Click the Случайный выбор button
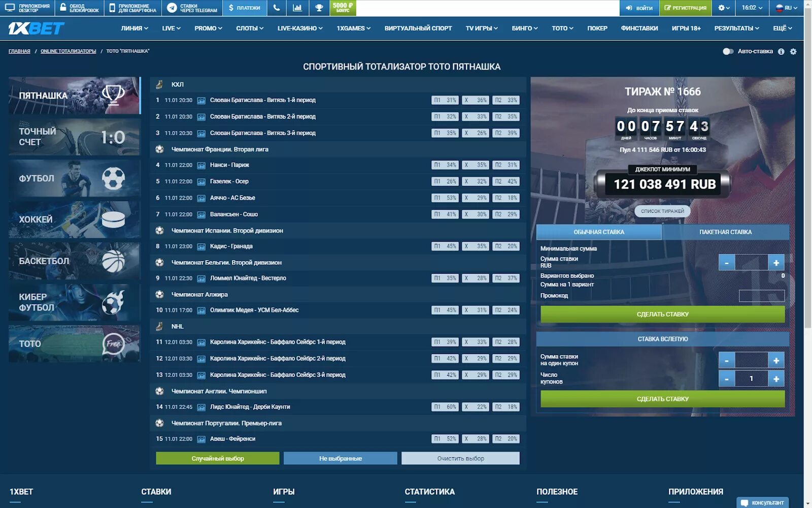This screenshot has width=812, height=508. 218,458
